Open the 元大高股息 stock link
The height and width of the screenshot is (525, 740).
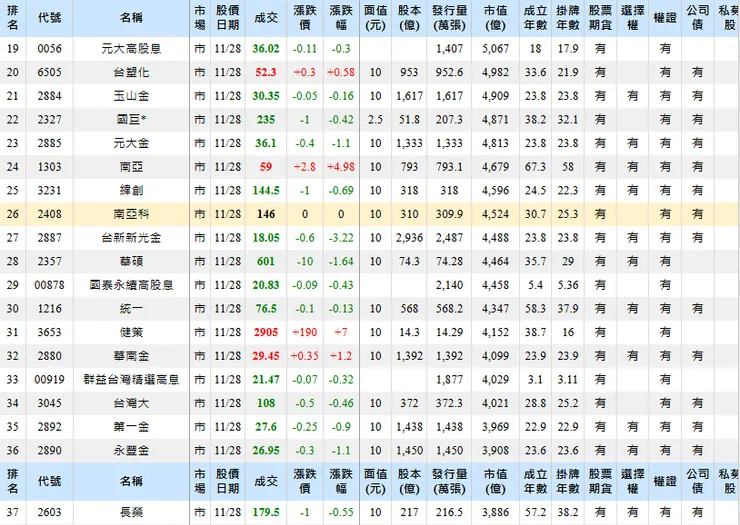(131, 49)
